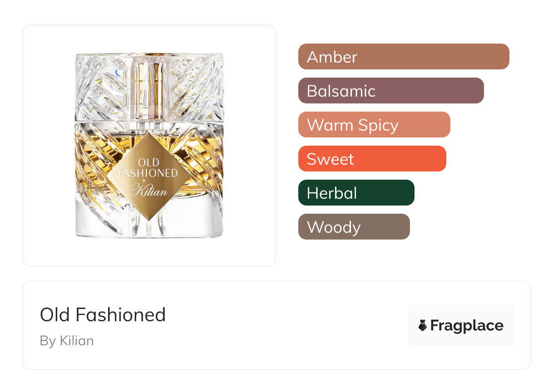The height and width of the screenshot is (392, 553).
Task: Choose the Warm Spicy accord bar
Action: 374,125
